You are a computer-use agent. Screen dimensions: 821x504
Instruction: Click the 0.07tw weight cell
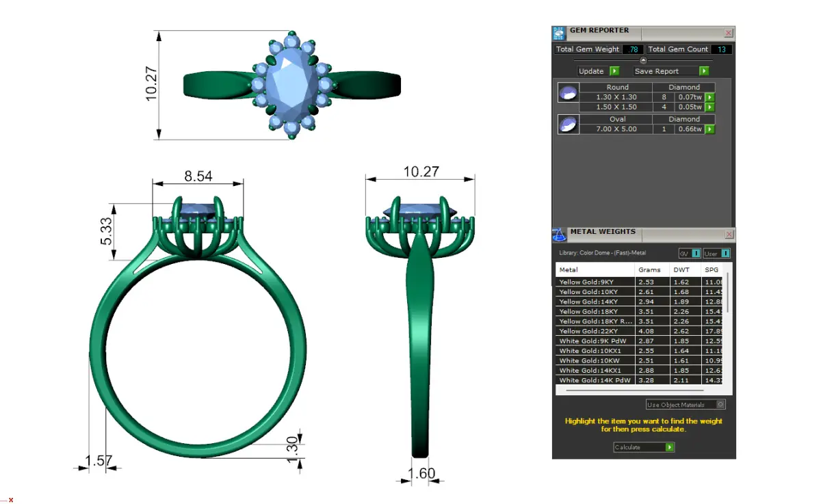click(x=691, y=97)
